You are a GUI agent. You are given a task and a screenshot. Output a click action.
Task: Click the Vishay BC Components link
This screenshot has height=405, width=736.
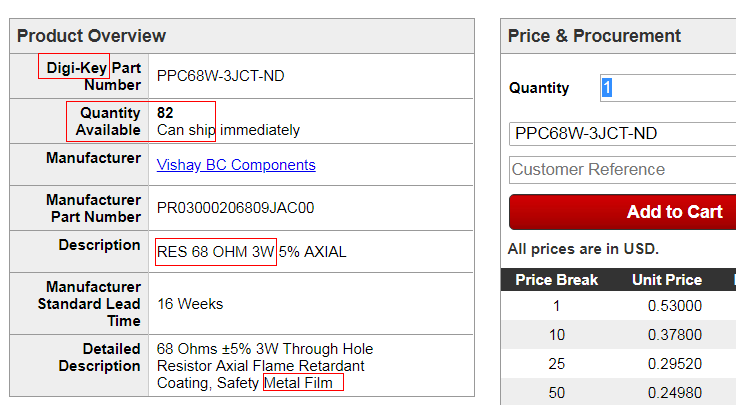pos(236,165)
